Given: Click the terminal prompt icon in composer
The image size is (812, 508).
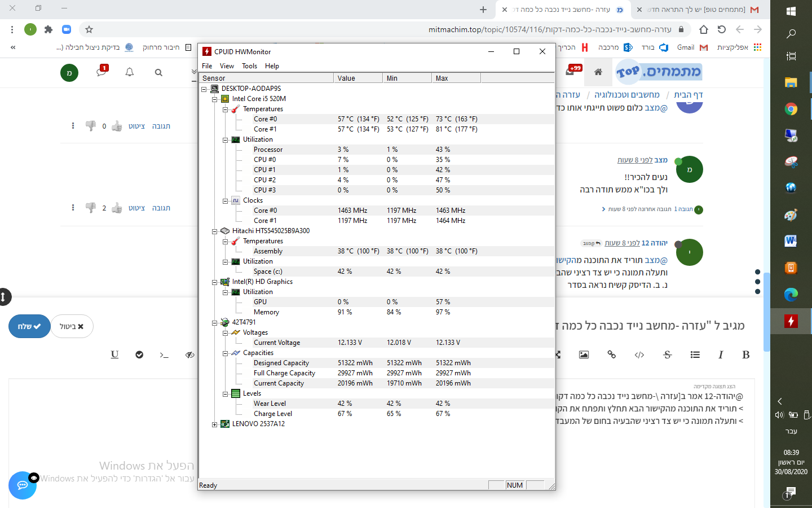Looking at the screenshot, I should pos(164,354).
